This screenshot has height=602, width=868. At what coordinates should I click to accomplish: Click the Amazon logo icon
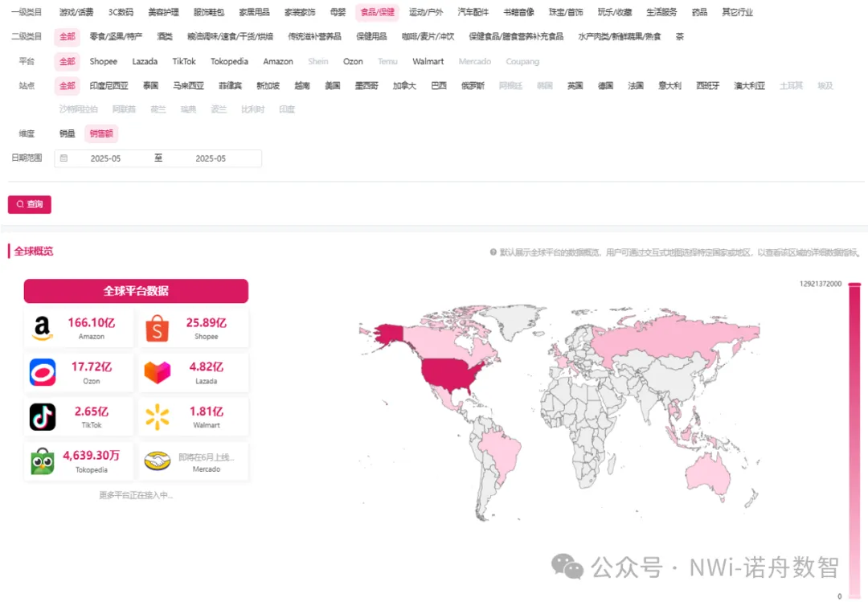[43, 328]
